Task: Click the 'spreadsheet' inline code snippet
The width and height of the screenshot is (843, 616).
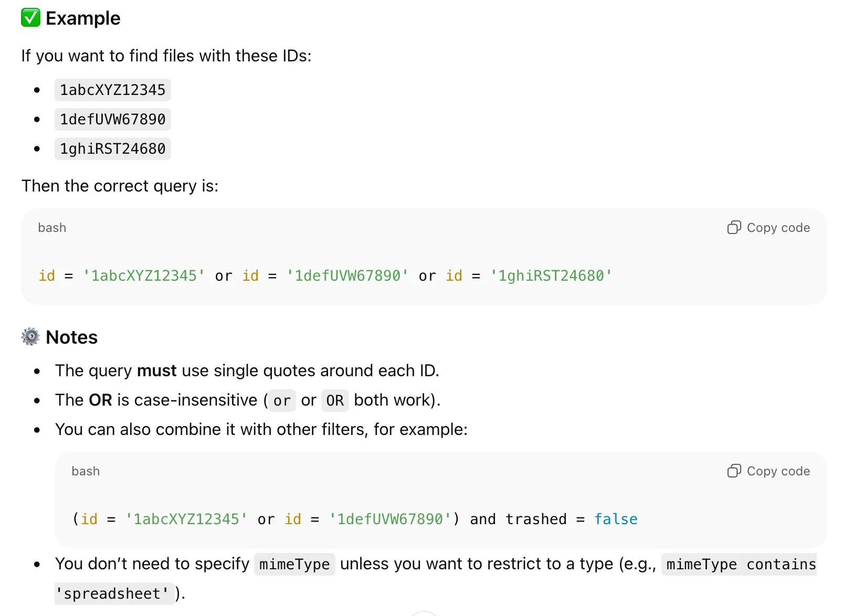Action: 113,593
